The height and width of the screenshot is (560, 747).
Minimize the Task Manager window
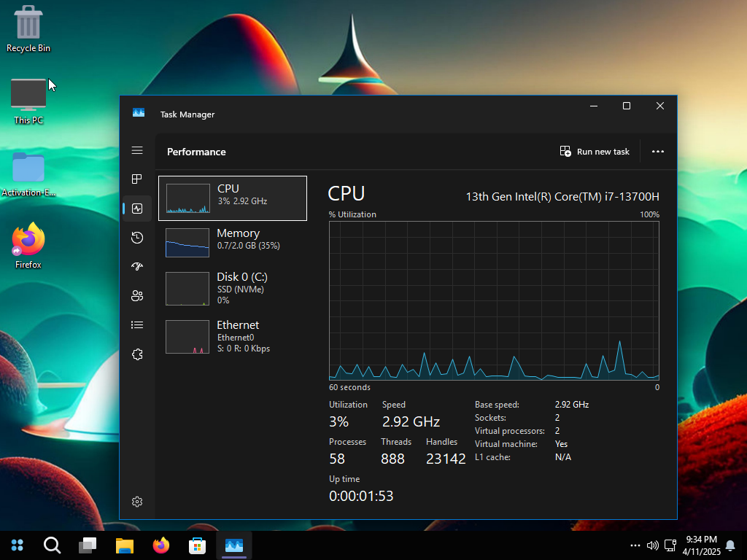(594, 106)
